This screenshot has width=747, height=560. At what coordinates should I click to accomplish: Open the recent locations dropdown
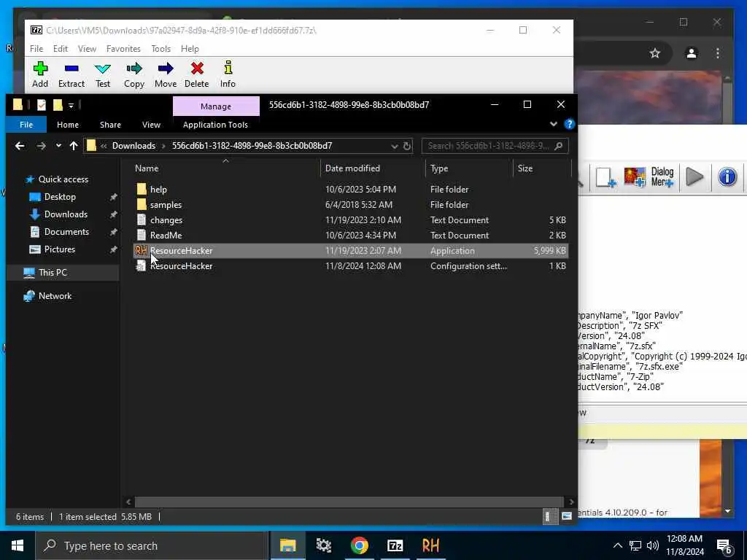tap(58, 146)
